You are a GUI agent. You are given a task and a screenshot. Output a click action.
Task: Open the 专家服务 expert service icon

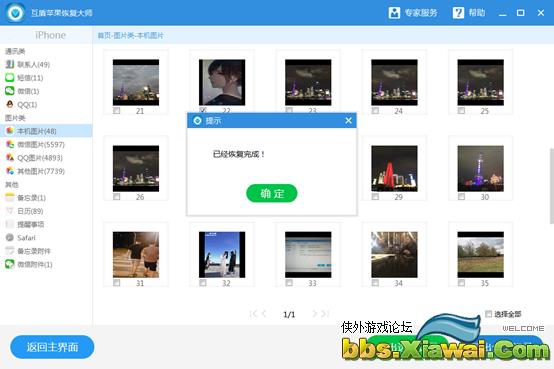394,13
